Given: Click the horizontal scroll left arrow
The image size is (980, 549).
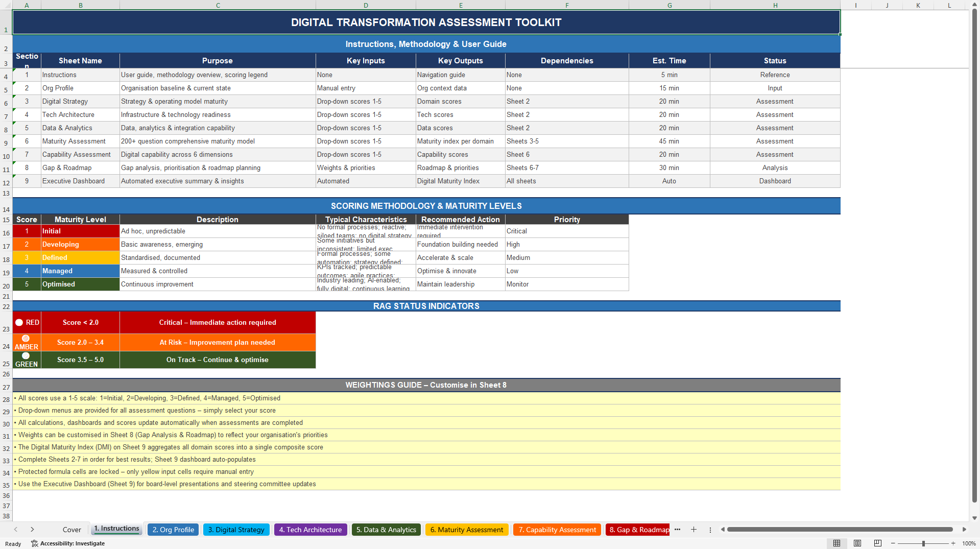Looking at the screenshot, I should coord(723,530).
